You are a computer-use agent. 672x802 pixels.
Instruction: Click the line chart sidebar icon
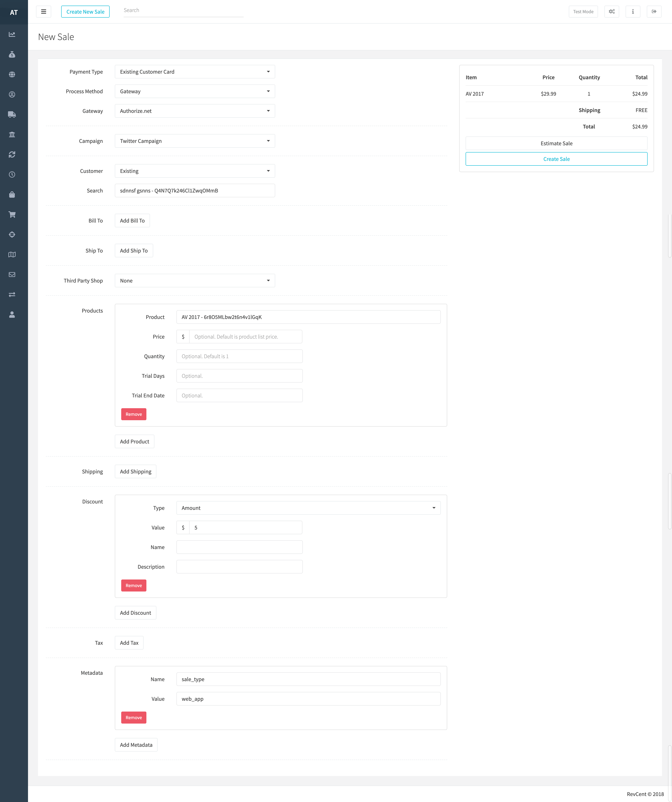12,34
